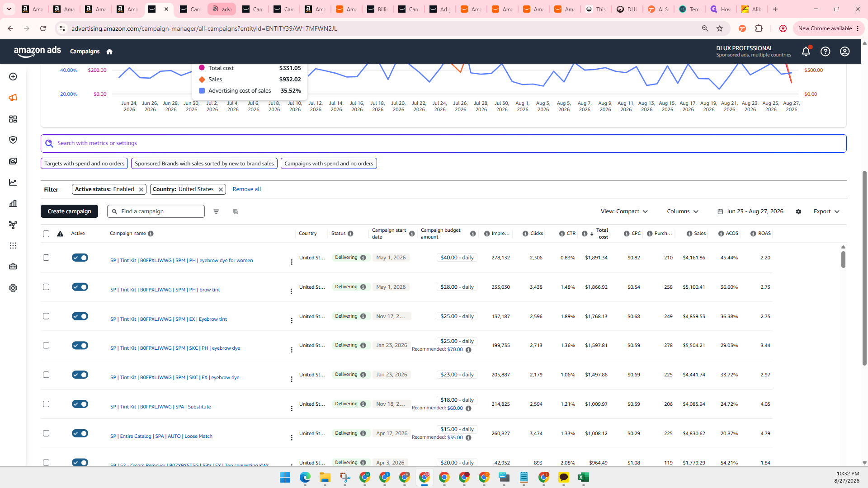Show info for the Campaign name column
The height and width of the screenshot is (488, 868).
pyautogui.click(x=151, y=234)
